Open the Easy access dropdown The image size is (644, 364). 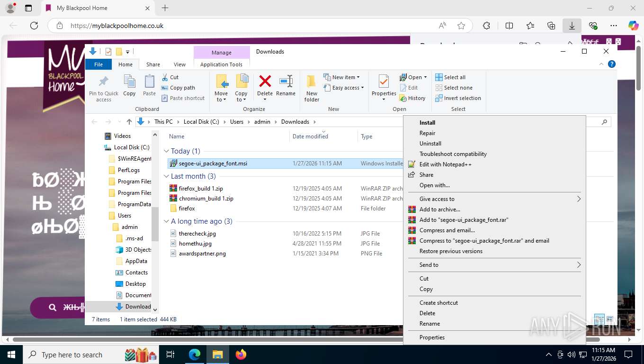click(x=344, y=88)
